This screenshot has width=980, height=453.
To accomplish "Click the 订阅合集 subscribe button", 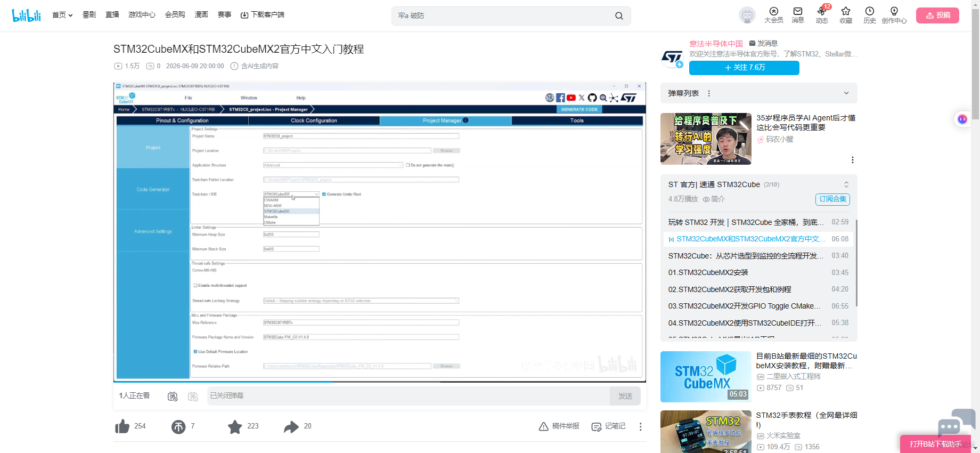I will (832, 199).
